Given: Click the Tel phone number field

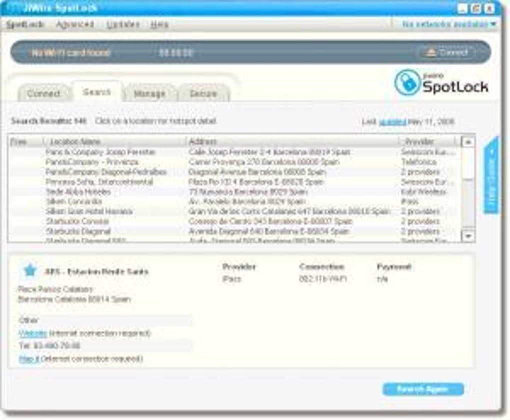Looking at the screenshot, I should tap(105, 345).
